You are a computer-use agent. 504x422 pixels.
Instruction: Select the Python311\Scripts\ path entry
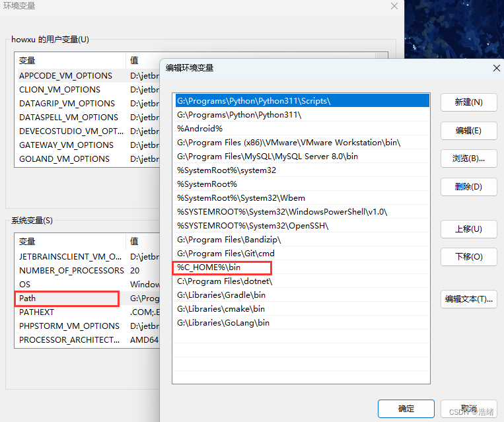254,101
